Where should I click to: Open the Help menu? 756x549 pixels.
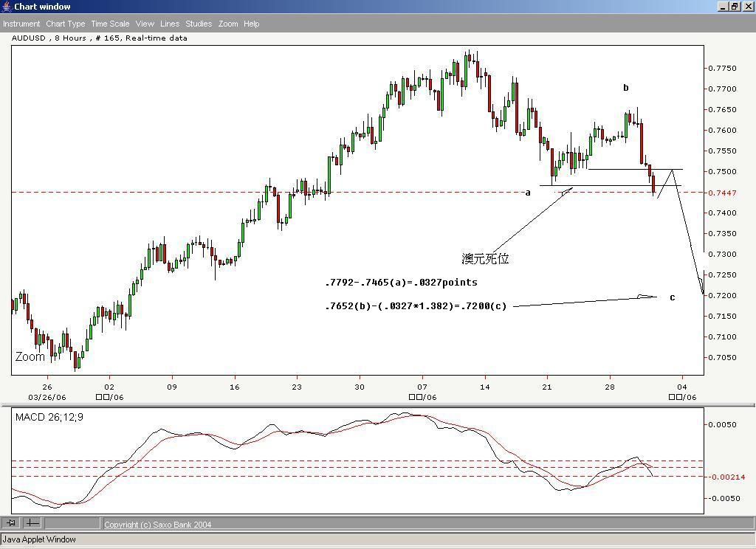pyautogui.click(x=251, y=24)
